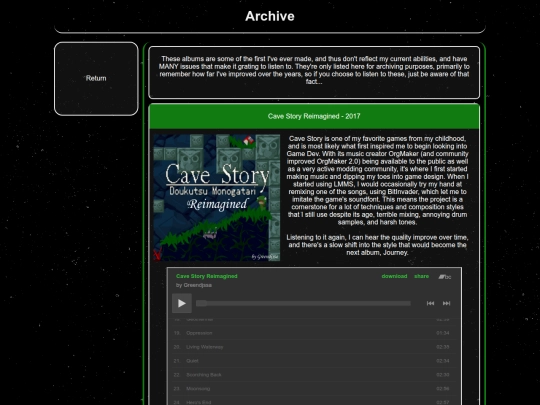Click the Archive page heading

pyautogui.click(x=270, y=16)
